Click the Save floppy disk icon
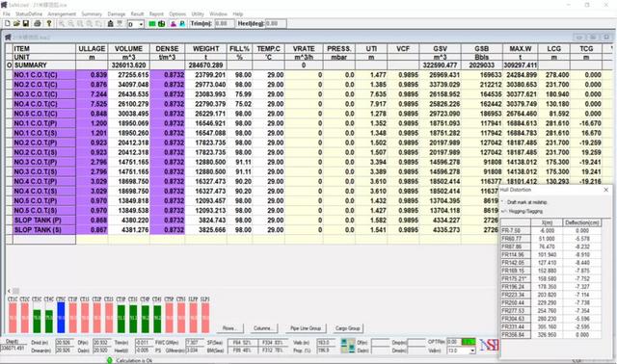Image resolution: width=617 pixels, height=364 pixels. (x=26, y=23)
